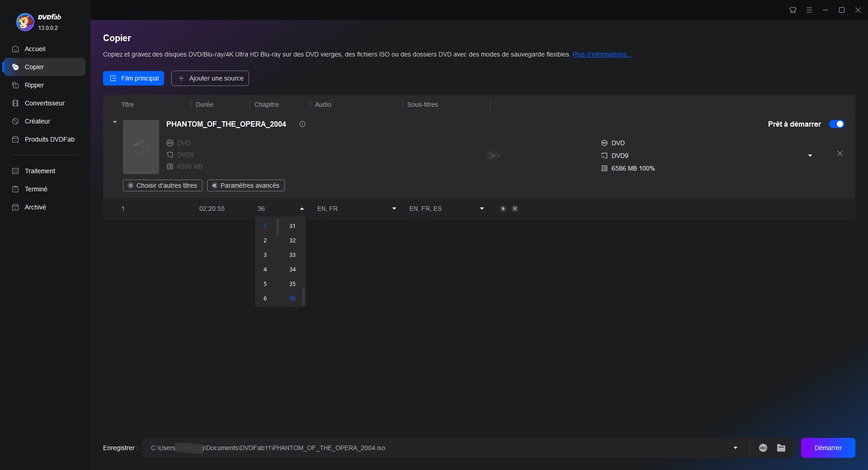This screenshot has height=470, width=868.
Task: Open Paramètres avancés
Action: click(x=246, y=185)
